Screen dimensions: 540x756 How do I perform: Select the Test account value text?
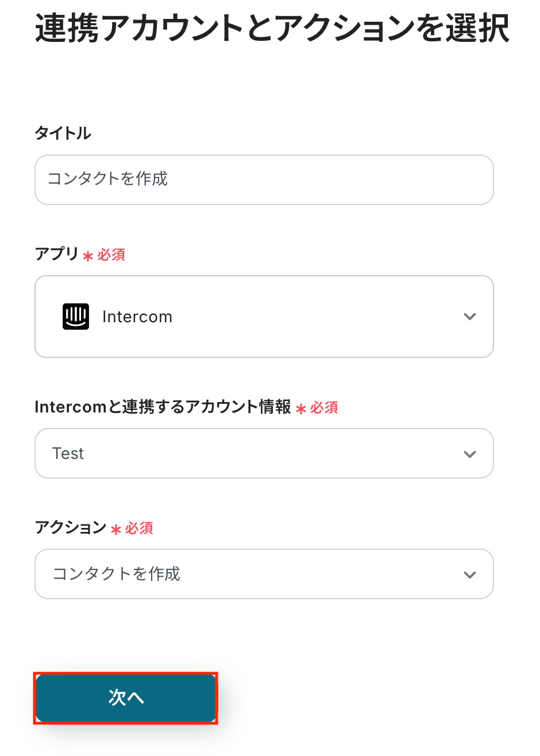click(68, 454)
